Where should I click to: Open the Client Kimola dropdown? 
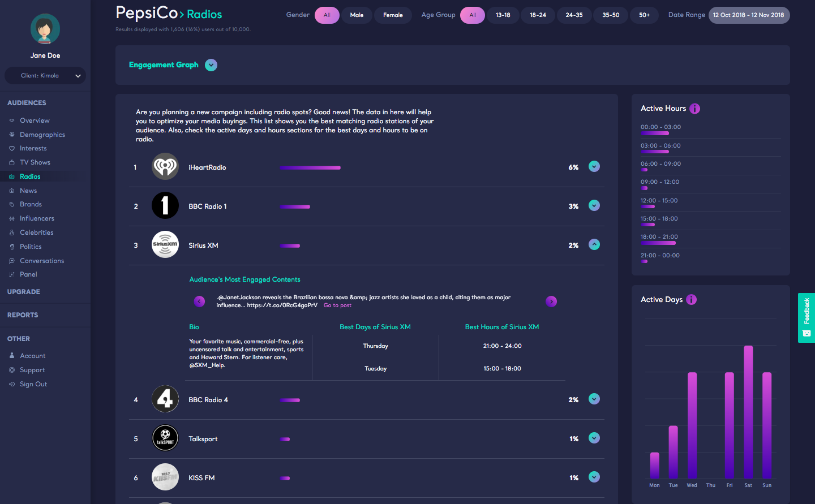click(x=45, y=76)
